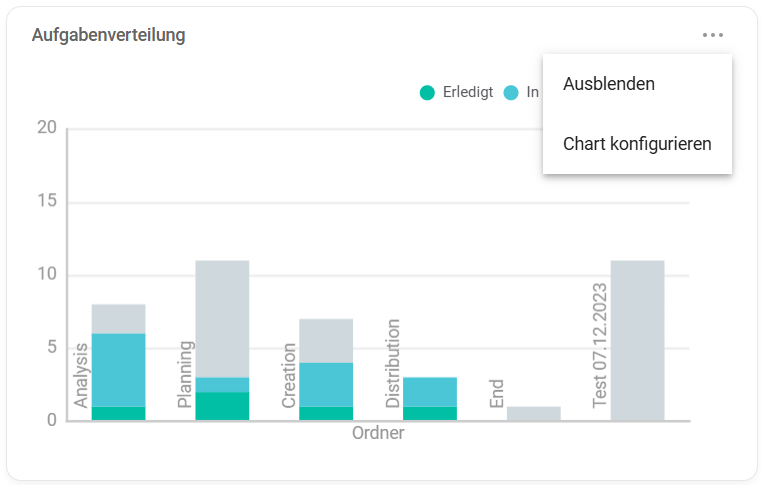Click the grey Test 07.12.2023 bar
Image resolution: width=762 pixels, height=485 pixels.
(x=637, y=340)
